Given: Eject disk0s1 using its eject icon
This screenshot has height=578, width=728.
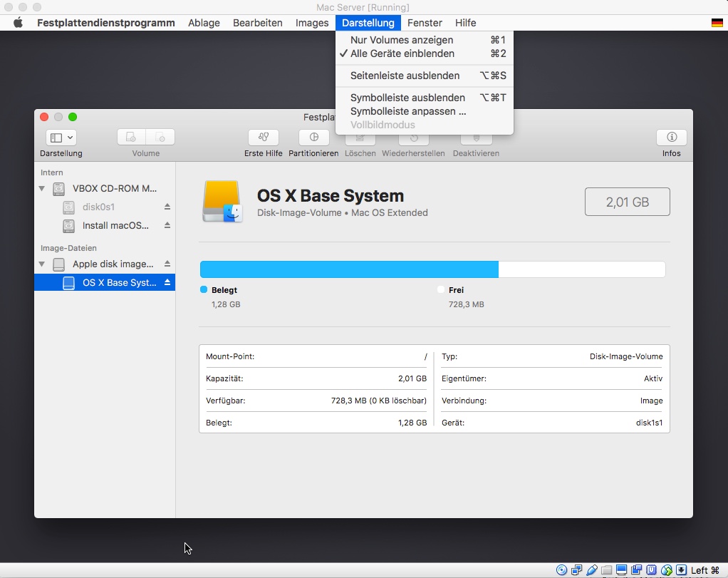Looking at the screenshot, I should click(x=167, y=207).
